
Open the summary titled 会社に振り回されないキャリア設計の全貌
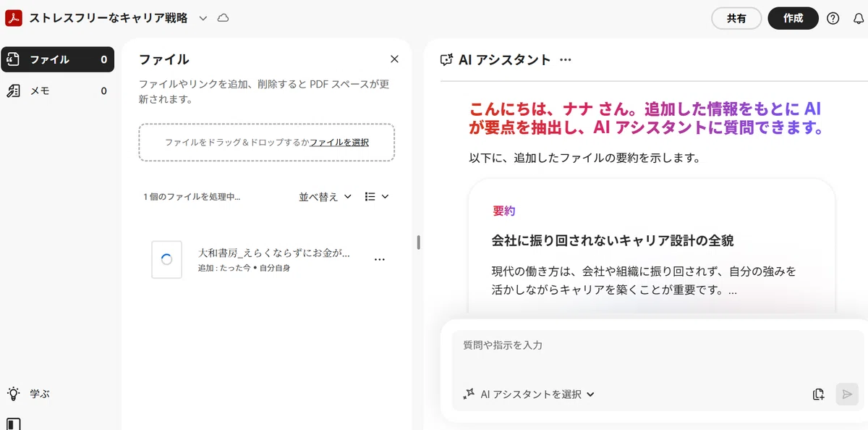pyautogui.click(x=613, y=240)
